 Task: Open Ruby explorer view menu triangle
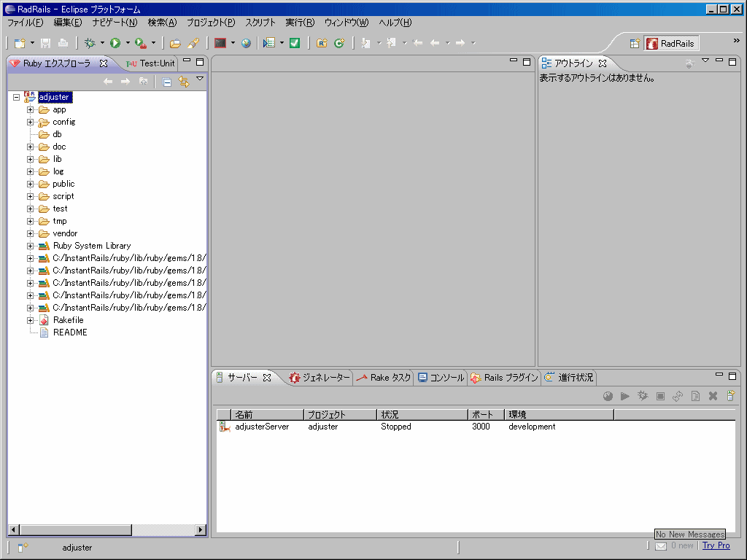[200, 79]
